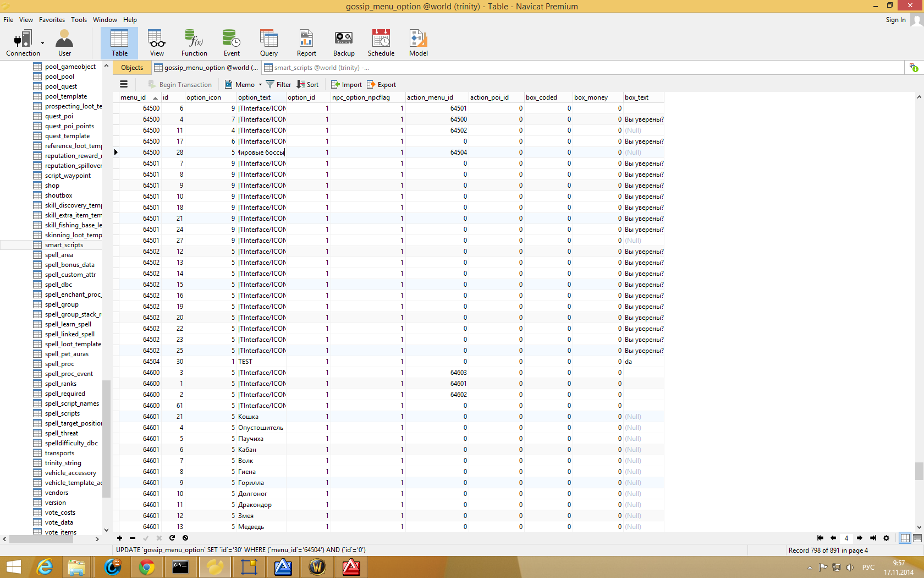Click the vertical scrollbar thumb of data grid
Screen dimensions: 924x578
tap(919, 471)
